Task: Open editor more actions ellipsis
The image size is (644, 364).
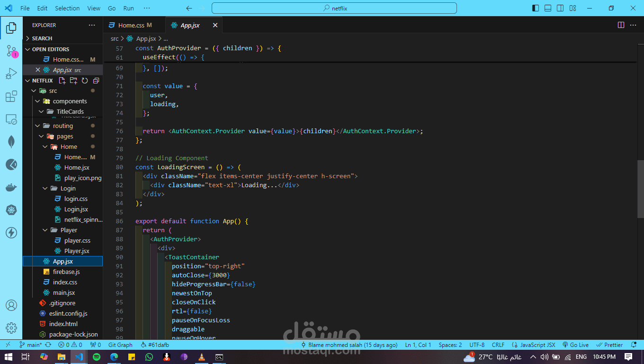Action: [633, 25]
